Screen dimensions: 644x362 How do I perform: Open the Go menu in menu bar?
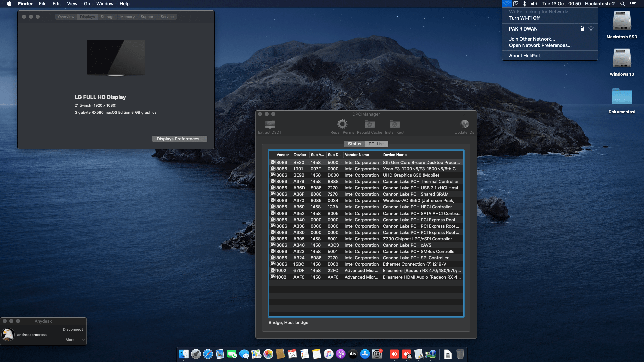87,4
